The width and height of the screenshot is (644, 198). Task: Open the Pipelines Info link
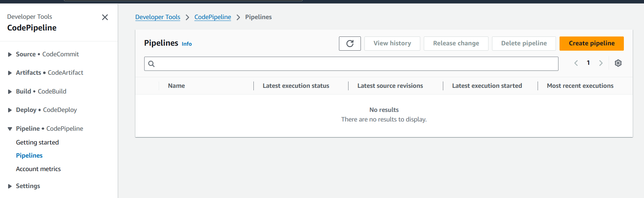[x=187, y=44]
